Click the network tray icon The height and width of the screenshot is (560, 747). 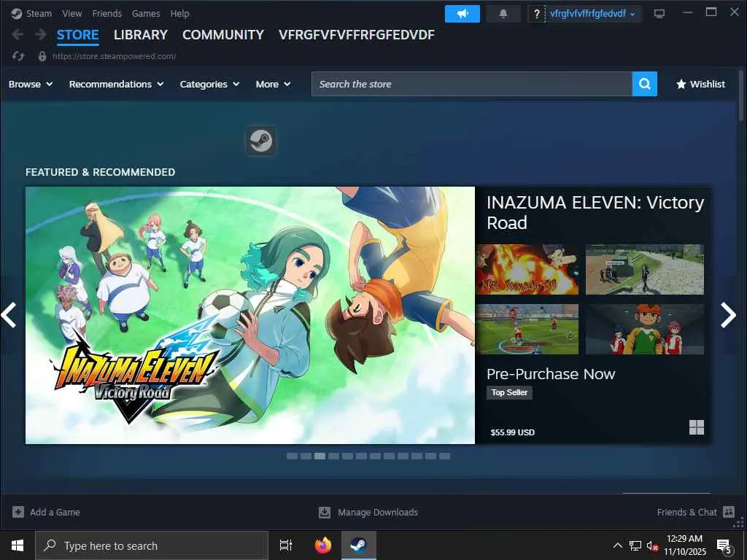[x=635, y=545]
